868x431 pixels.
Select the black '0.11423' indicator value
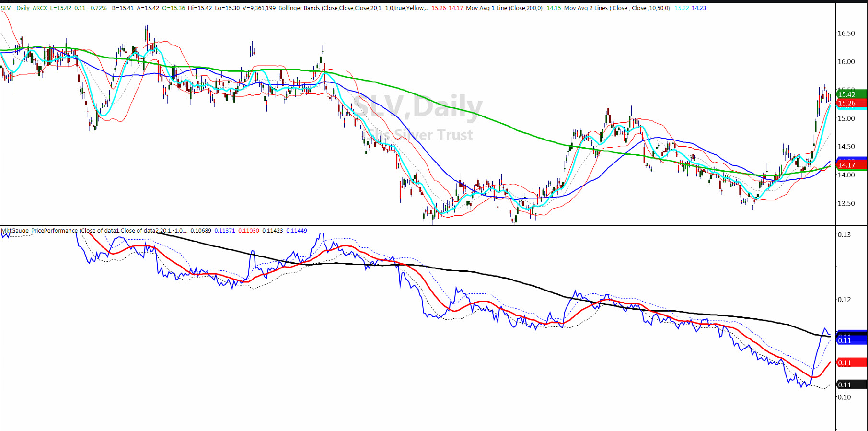tap(273, 231)
